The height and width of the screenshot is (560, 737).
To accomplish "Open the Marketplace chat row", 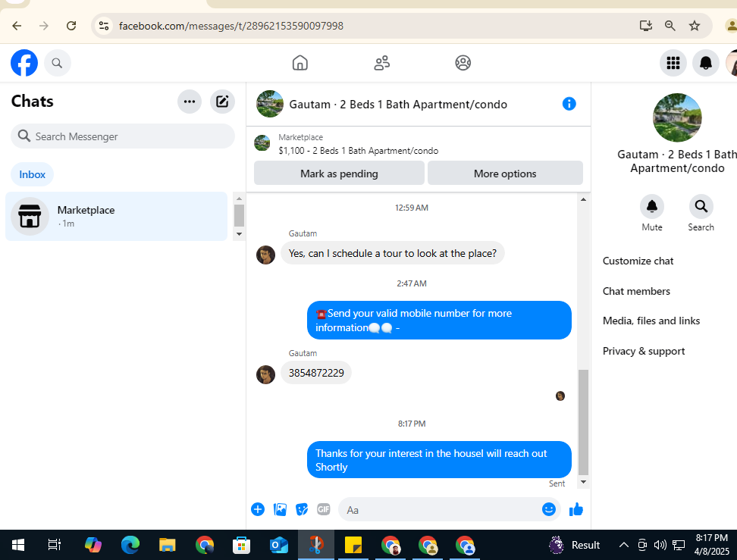I will tap(116, 216).
